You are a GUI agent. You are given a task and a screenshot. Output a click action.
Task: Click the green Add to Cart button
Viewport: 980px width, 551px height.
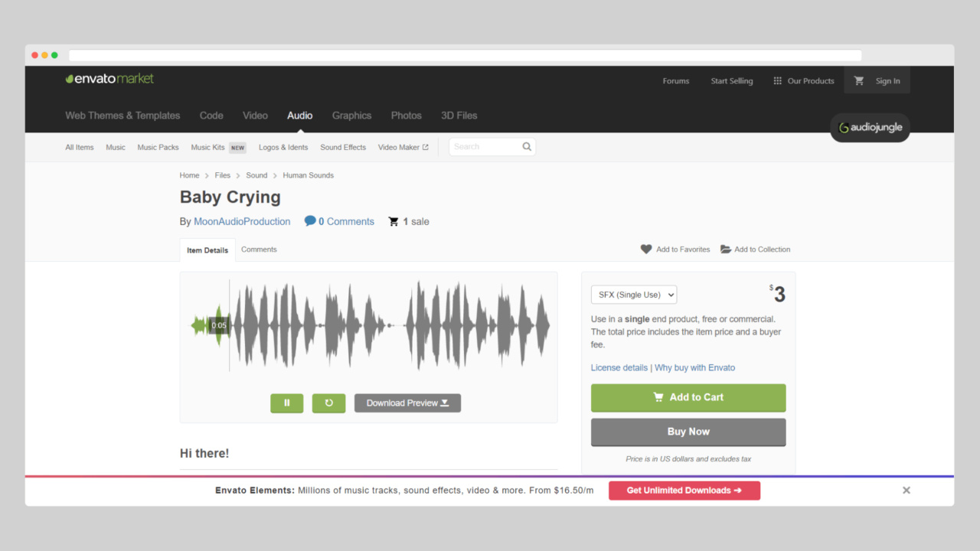[x=688, y=398]
